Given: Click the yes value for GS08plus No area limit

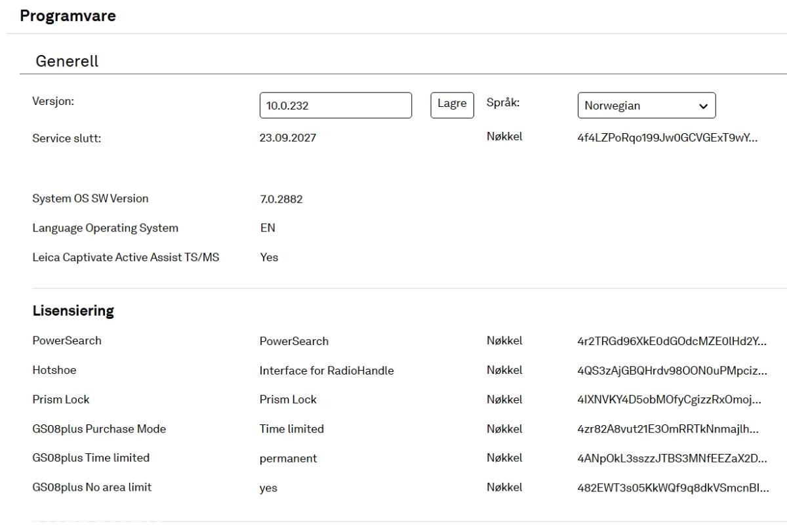Looking at the screenshot, I should coord(268,488).
